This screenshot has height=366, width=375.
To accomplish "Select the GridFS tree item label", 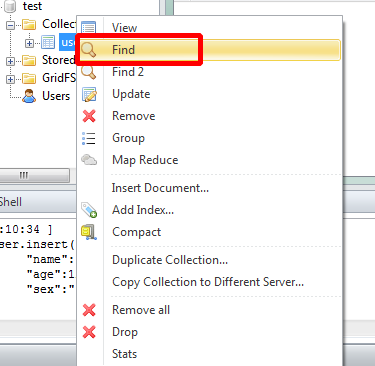I will tap(59, 78).
